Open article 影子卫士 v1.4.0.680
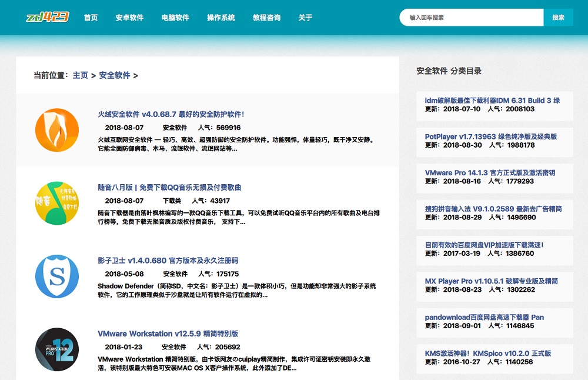This screenshot has height=380, width=588. (x=168, y=261)
